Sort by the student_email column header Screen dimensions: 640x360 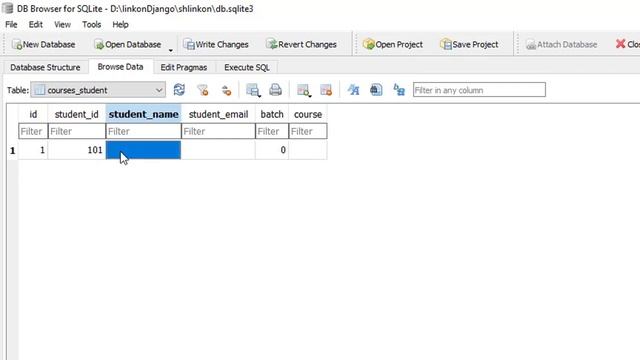pyautogui.click(x=218, y=114)
